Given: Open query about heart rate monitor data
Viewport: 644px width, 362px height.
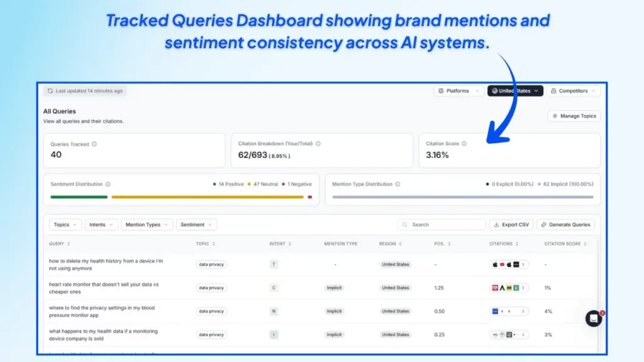Looking at the screenshot, I should point(104,288).
